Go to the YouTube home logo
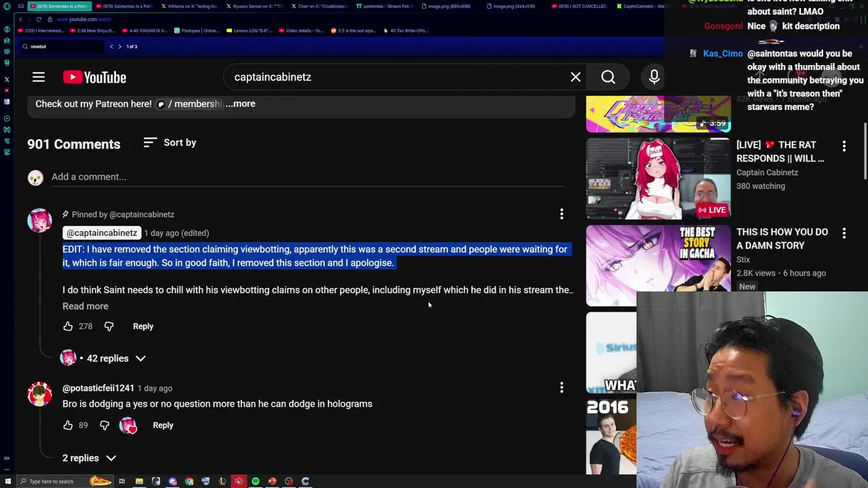The width and height of the screenshot is (868, 488). (x=95, y=77)
